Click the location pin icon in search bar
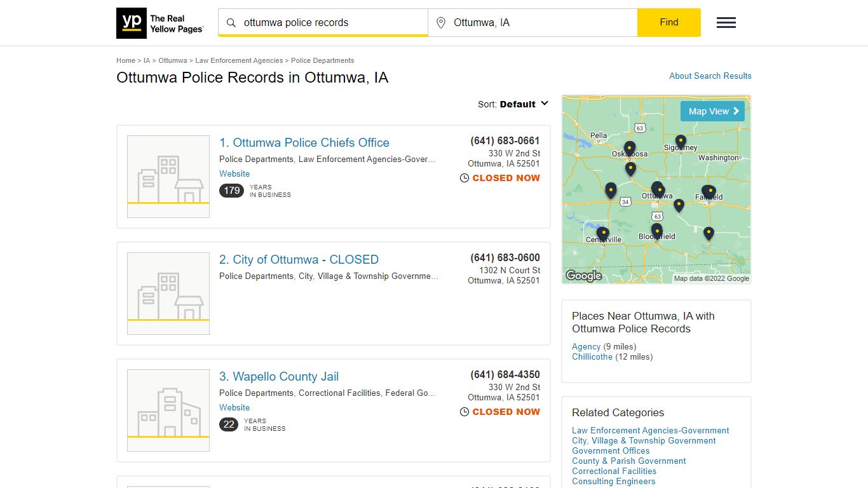868x488 pixels. click(x=441, y=23)
